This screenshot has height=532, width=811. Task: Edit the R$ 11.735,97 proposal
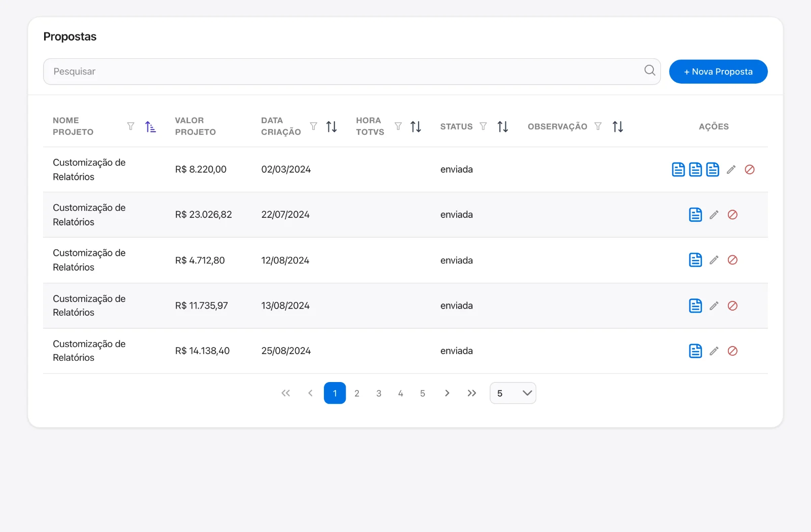pos(714,306)
